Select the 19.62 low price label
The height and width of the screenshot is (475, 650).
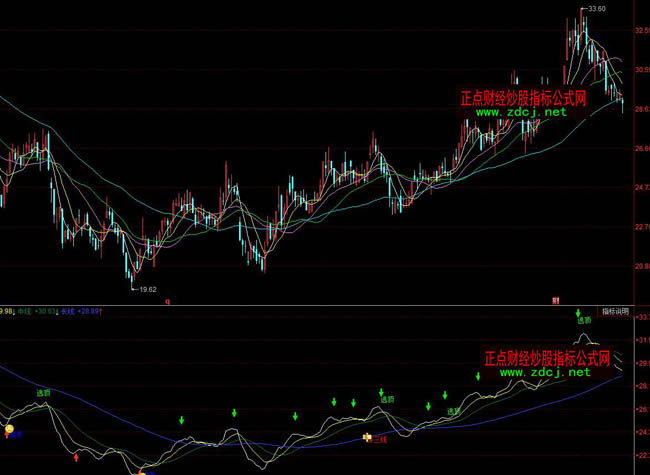pos(148,289)
